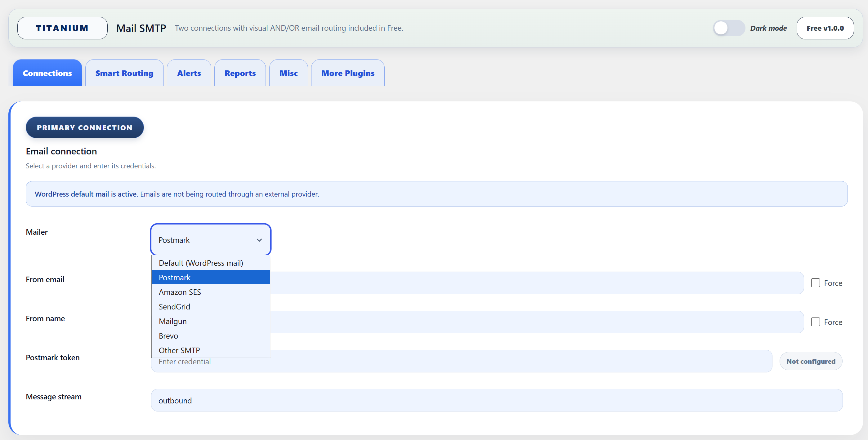Choose SendGrid as the mailer

tap(211, 306)
